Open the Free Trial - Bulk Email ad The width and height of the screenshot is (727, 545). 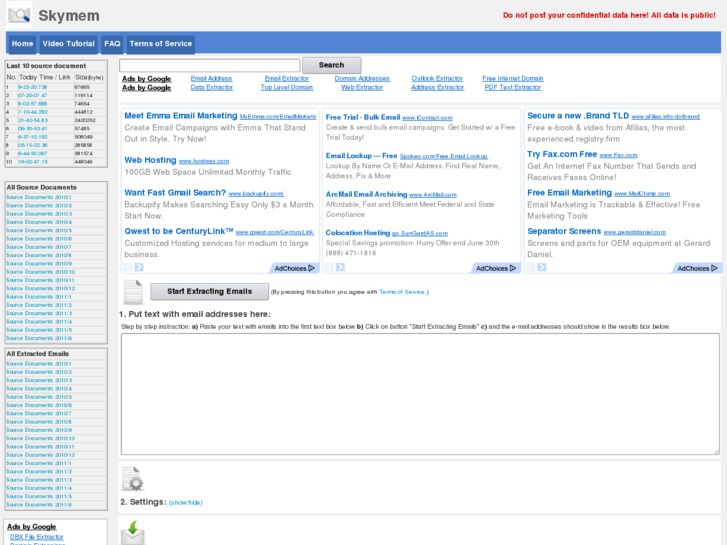coord(363,117)
